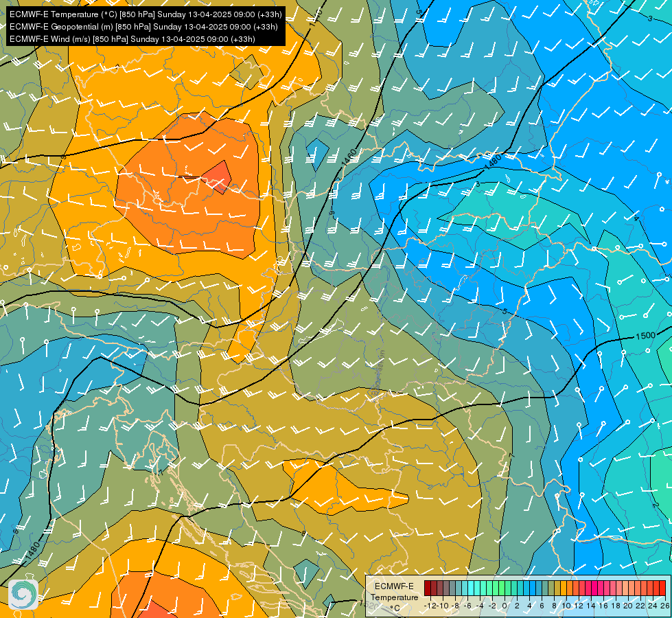
Task: Select the bright red swatch ending the legend
Action: 662,588
